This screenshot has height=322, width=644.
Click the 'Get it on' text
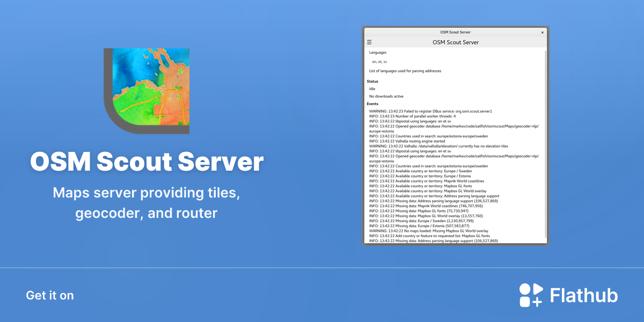coord(50,296)
